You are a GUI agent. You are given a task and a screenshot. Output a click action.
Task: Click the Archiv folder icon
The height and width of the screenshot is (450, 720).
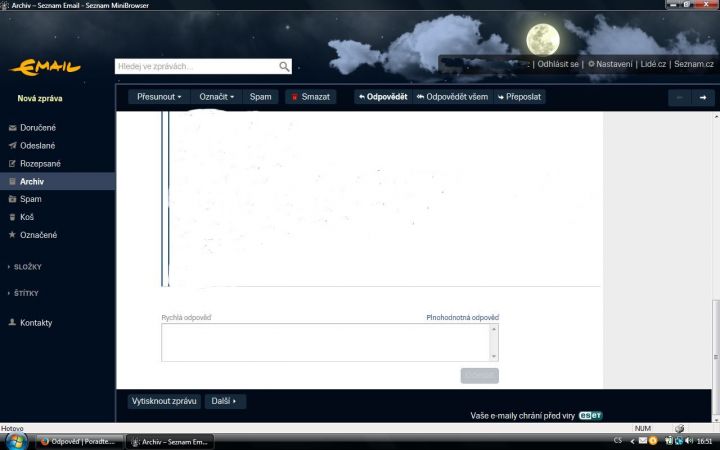tap(12, 181)
